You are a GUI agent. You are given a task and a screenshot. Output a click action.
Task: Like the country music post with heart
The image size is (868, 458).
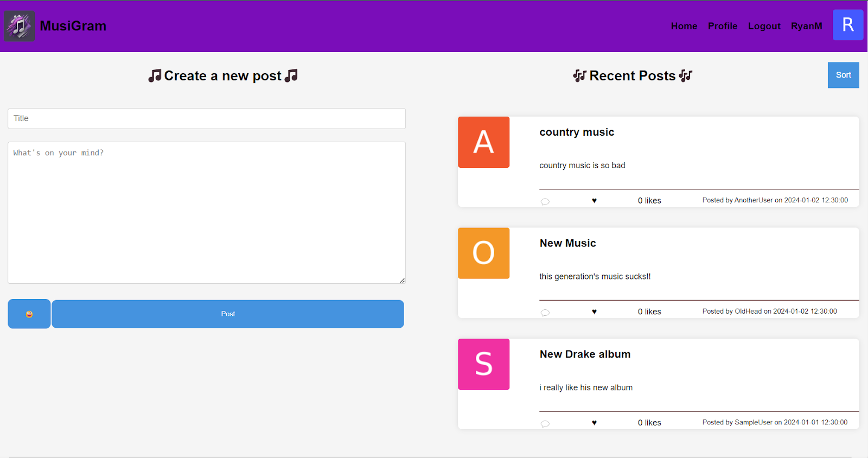pos(594,201)
